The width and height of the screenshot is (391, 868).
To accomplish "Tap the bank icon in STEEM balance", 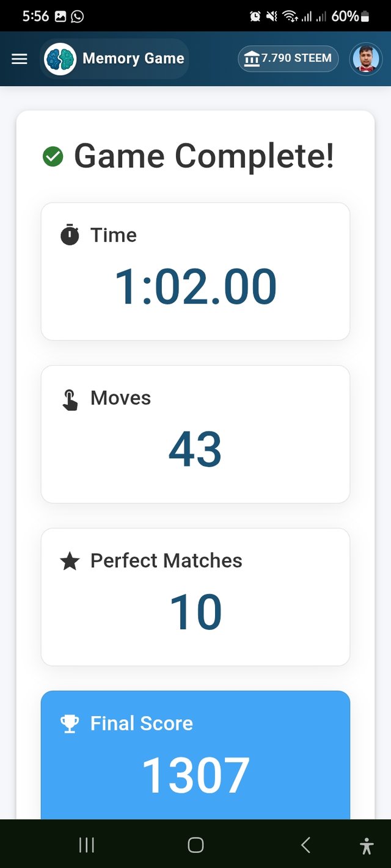I will pyautogui.click(x=251, y=59).
